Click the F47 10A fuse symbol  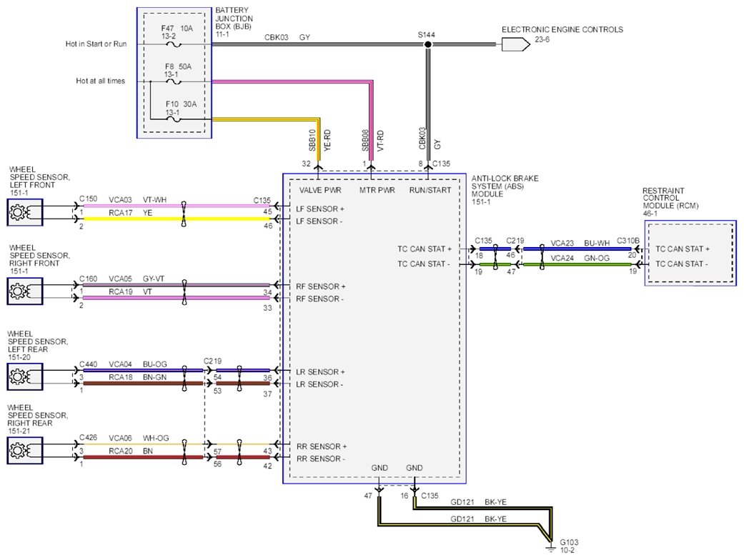click(174, 44)
